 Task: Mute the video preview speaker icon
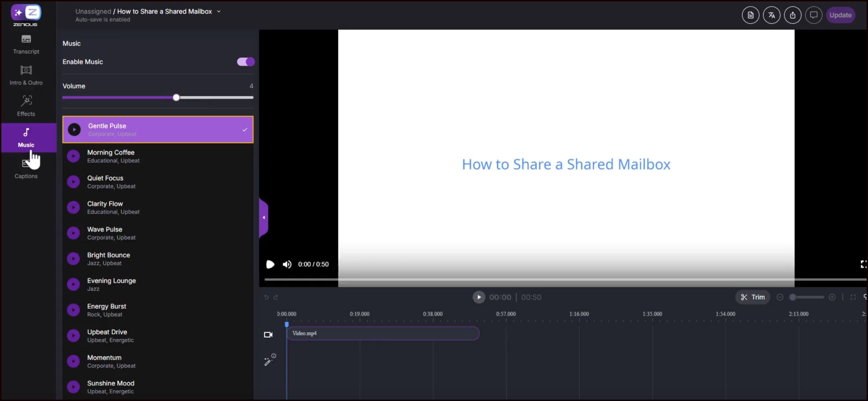(287, 264)
